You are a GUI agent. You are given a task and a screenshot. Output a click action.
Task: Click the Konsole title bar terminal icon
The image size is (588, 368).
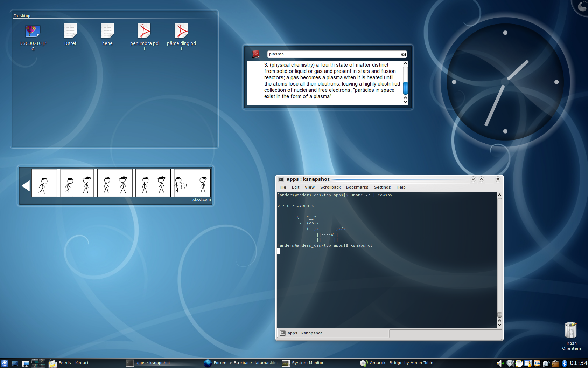pos(281,179)
